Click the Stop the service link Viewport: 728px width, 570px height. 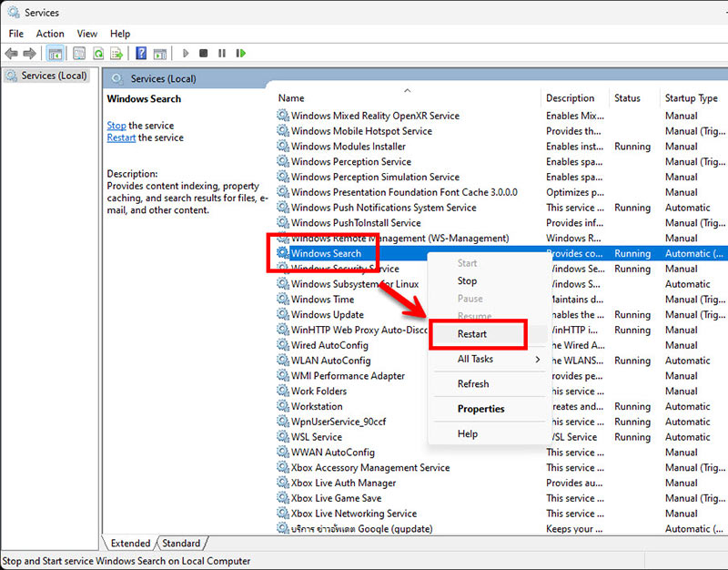[x=116, y=126]
